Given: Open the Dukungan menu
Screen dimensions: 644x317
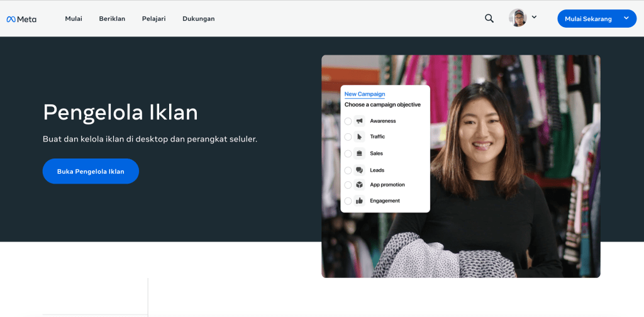Looking at the screenshot, I should pos(198,19).
